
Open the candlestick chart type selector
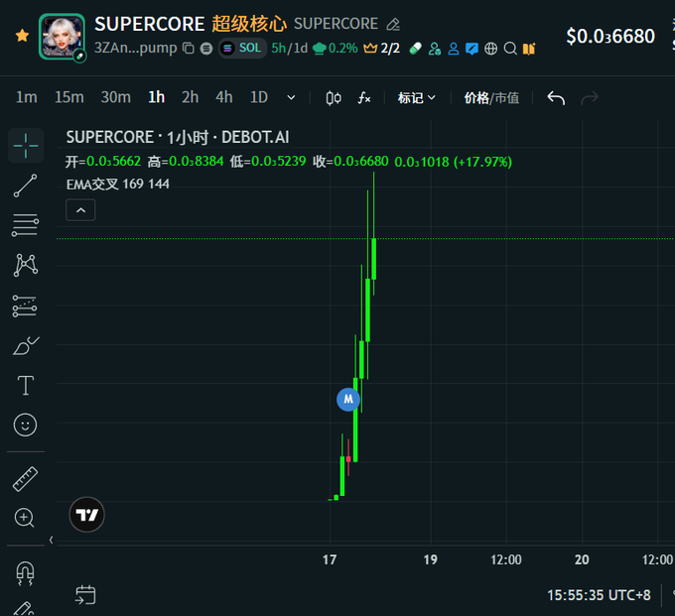click(x=334, y=98)
